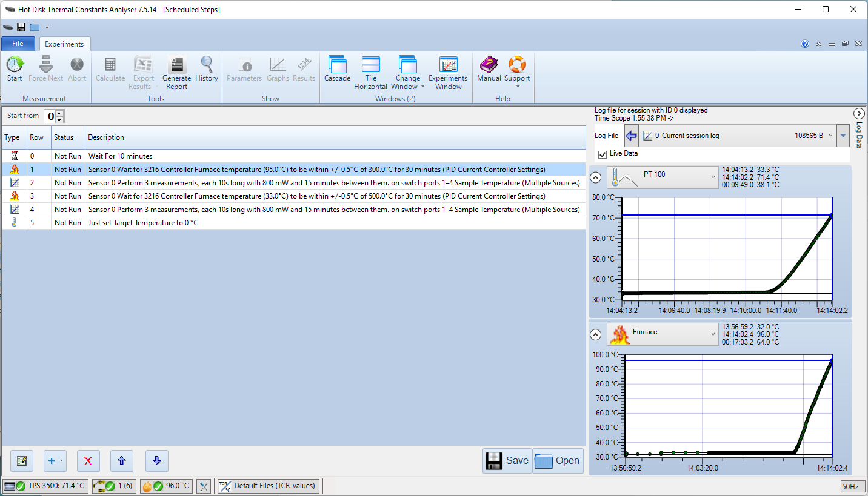
Task: Open a saved schedule file
Action: click(558, 461)
